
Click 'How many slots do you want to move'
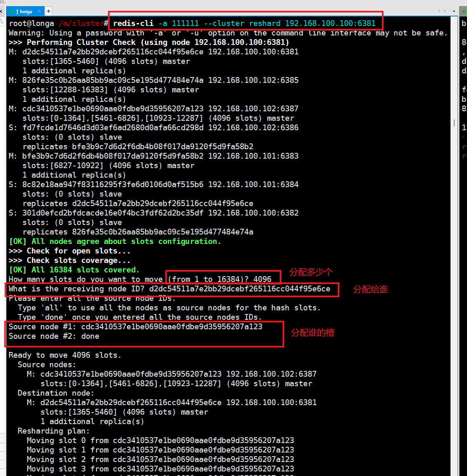click(x=86, y=279)
